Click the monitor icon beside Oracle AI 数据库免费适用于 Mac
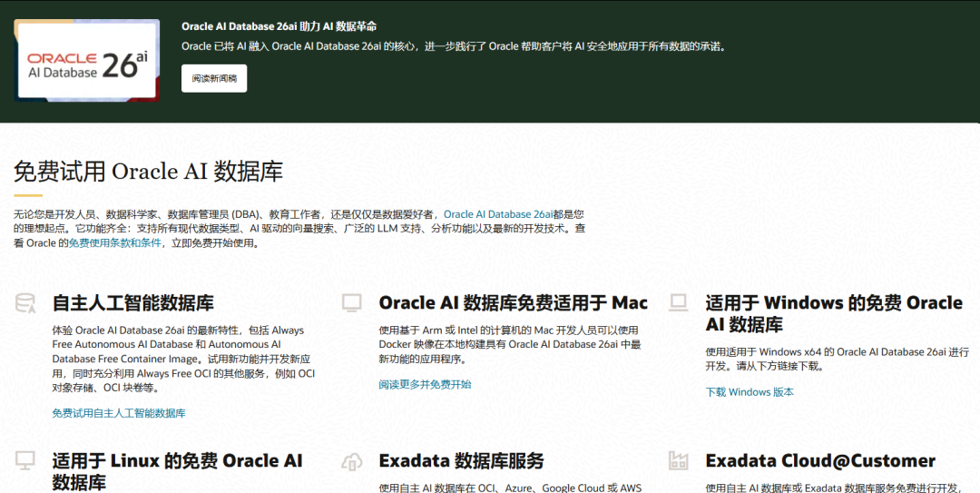Screen dimensions: 980x493 (x=352, y=303)
